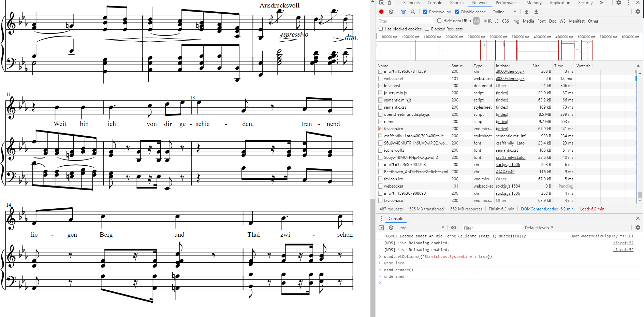Open the OpenSheetMusicDisplay.ts:161 source link

pos(602,236)
